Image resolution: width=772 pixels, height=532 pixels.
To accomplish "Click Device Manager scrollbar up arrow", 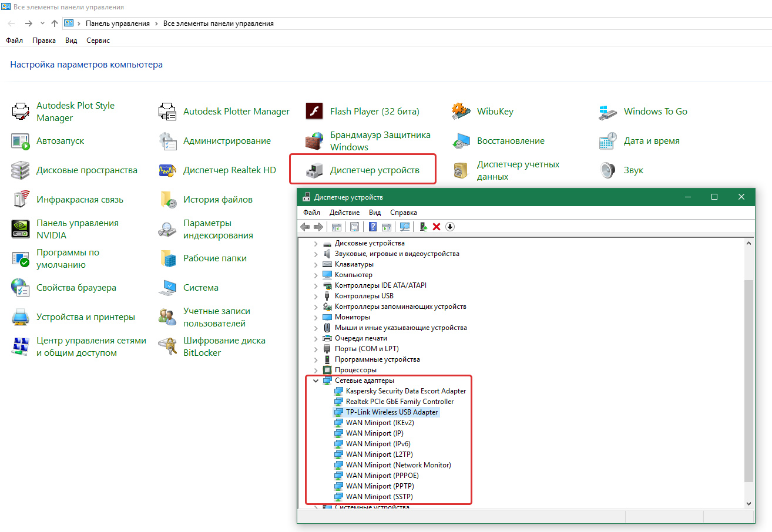I will point(748,243).
